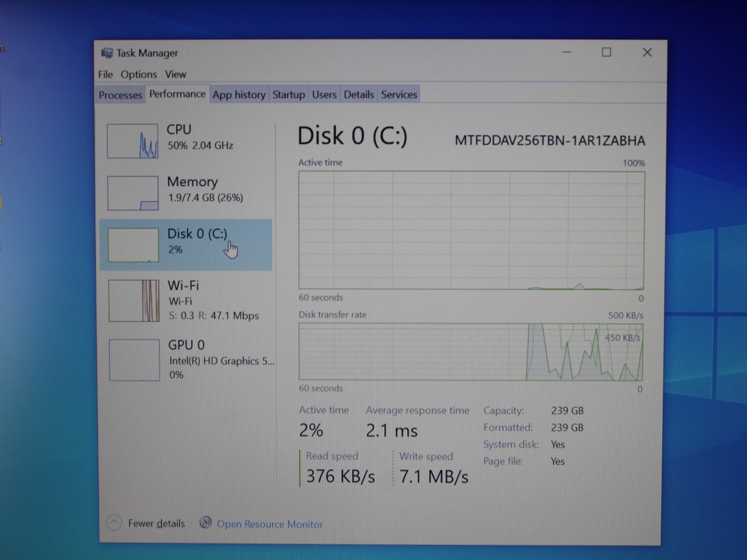Maximize the Task Manager window
Viewport: 747px width, 560px height.
click(606, 52)
